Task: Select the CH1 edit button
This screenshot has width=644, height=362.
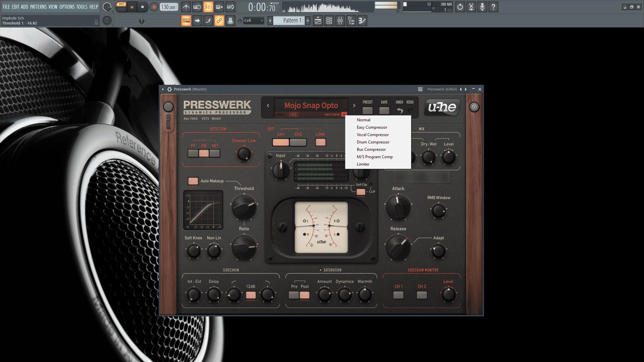Action: coord(281,142)
